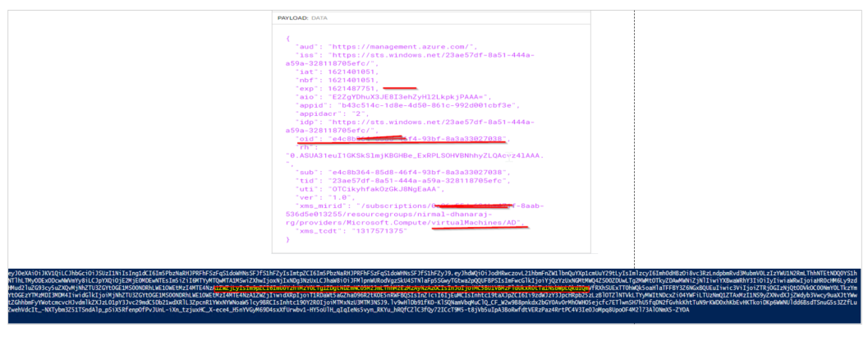Select the "iat" value 1621401051
This screenshot has width=868, height=337.
tap(353, 72)
